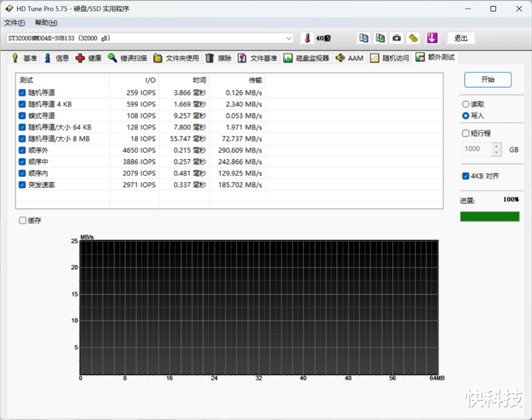Click the copy screenshot to clipboard icon

[x=380, y=38]
